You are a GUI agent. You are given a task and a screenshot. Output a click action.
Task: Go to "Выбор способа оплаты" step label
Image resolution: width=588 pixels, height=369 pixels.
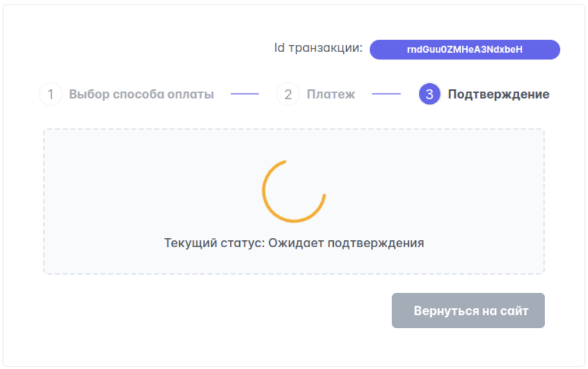(x=141, y=94)
